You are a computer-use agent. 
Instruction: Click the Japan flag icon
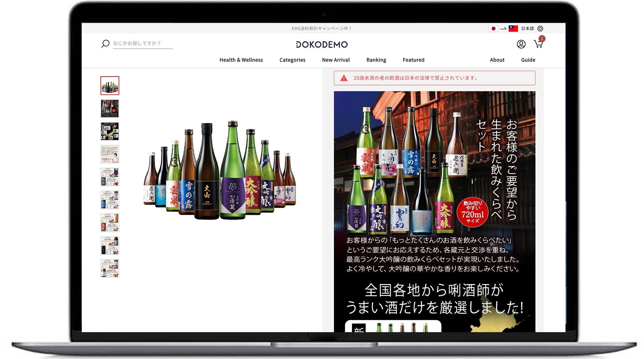[493, 28]
